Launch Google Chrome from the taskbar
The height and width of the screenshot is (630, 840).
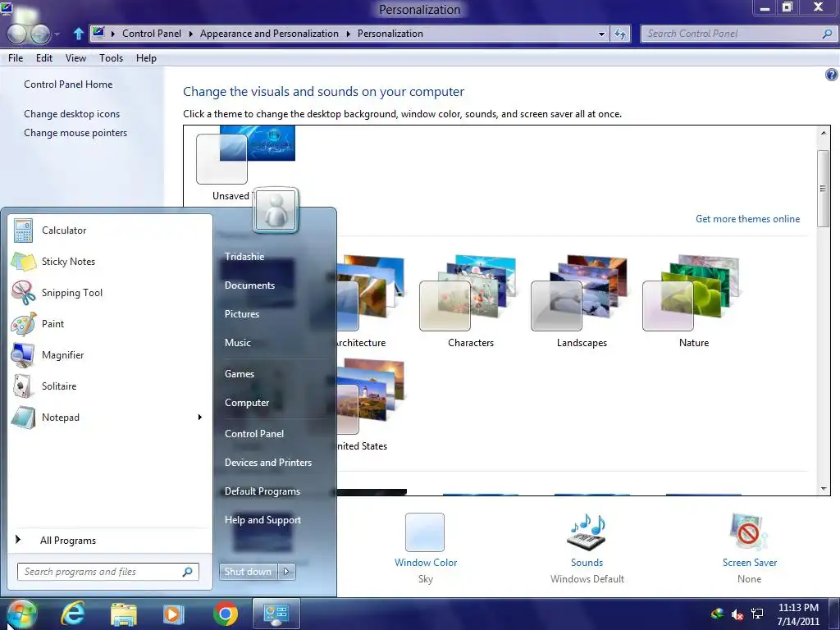pos(226,614)
